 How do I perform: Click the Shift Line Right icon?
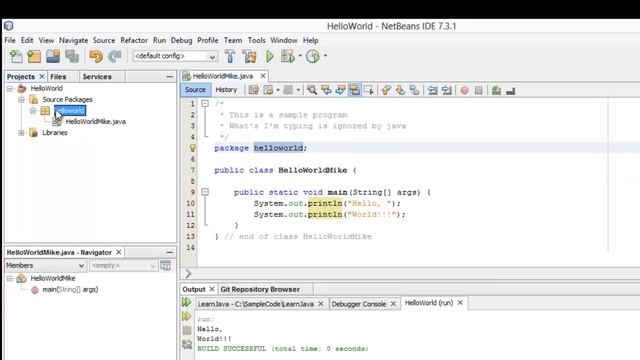[447, 90]
